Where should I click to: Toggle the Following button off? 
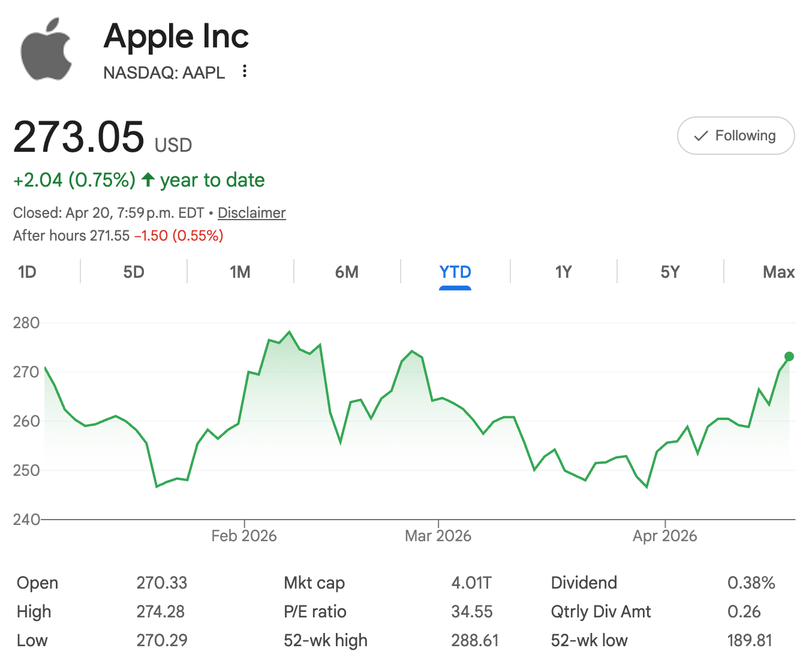click(x=736, y=136)
